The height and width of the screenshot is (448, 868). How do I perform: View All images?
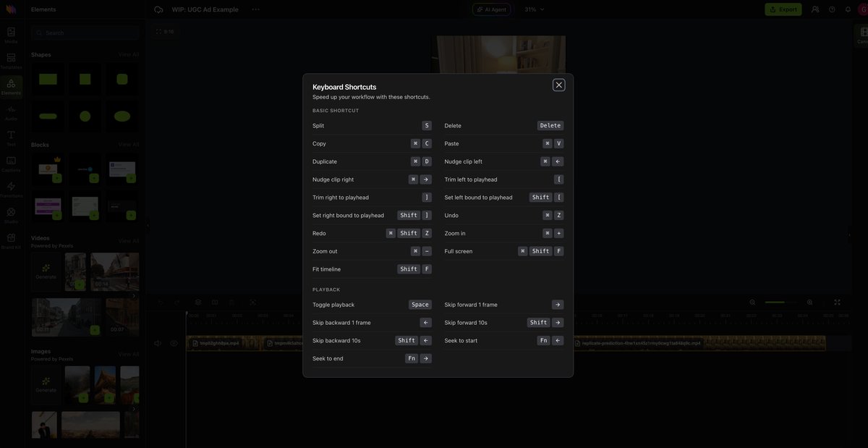[x=129, y=354]
